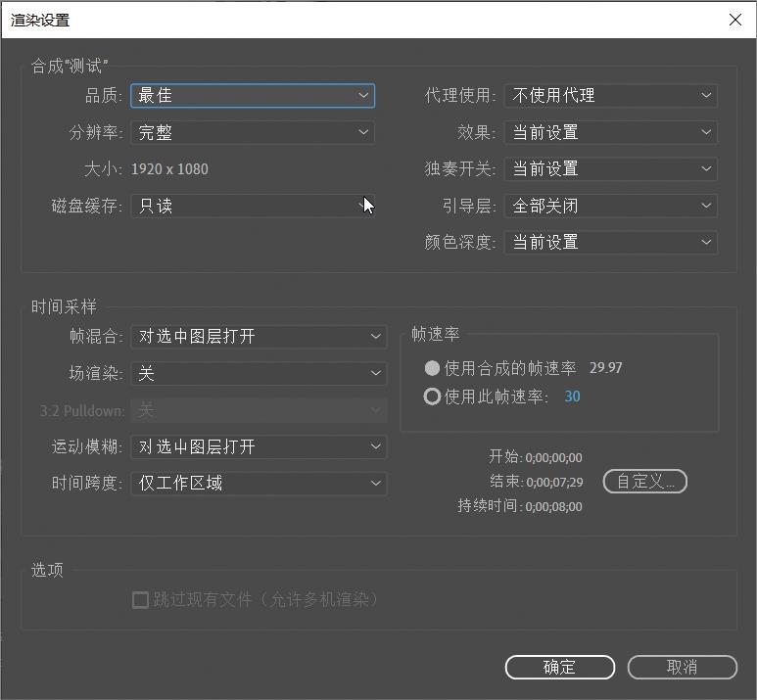The width and height of the screenshot is (757, 700).
Task: Select 使用合成的帧速率 radio button
Action: [x=432, y=368]
